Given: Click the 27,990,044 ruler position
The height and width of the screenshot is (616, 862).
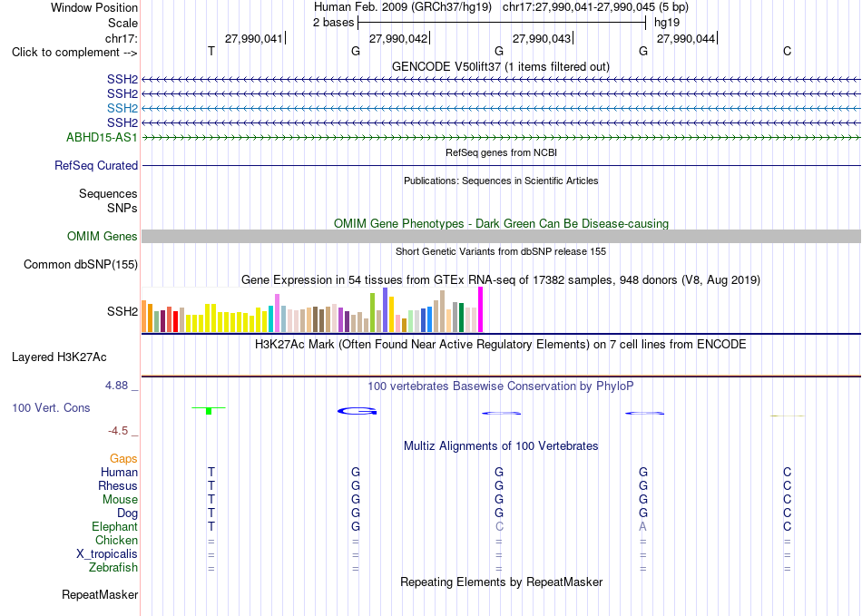Looking at the screenshot, I should point(686,38).
